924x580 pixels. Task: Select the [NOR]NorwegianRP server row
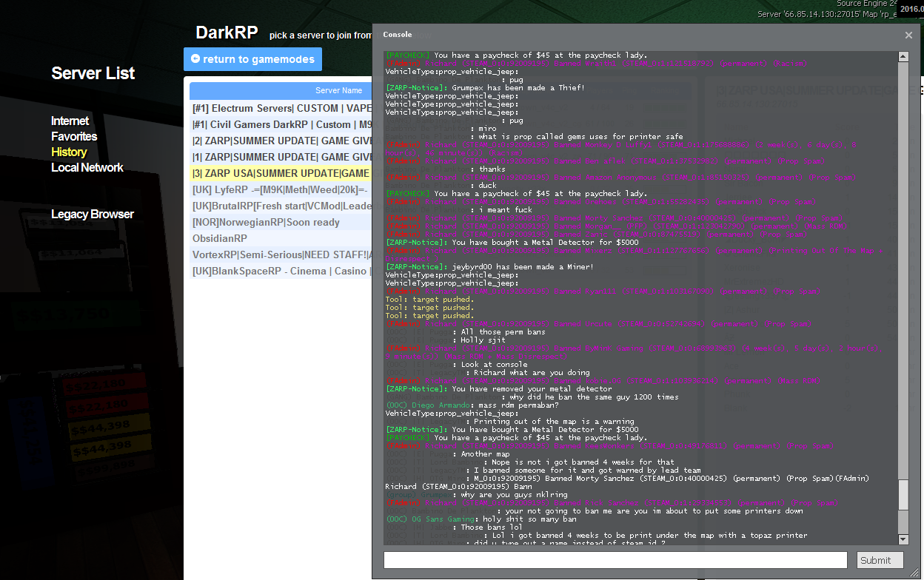click(281, 222)
